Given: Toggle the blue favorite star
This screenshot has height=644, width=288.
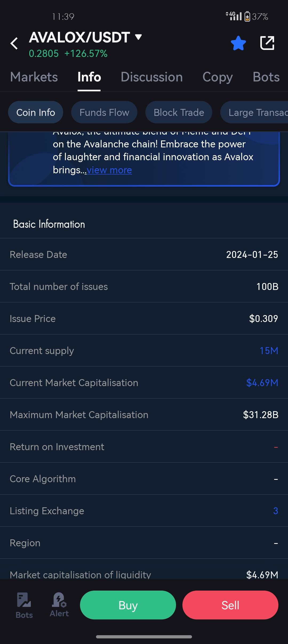Looking at the screenshot, I should pos(238,43).
